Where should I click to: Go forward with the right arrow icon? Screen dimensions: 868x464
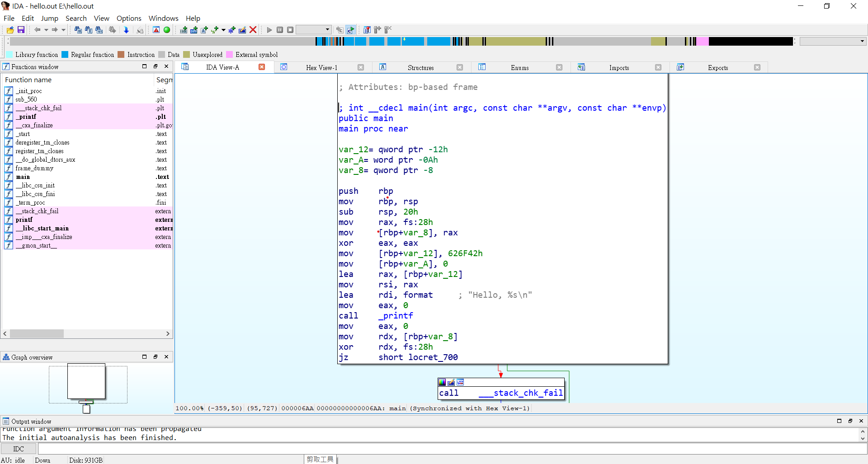click(55, 30)
